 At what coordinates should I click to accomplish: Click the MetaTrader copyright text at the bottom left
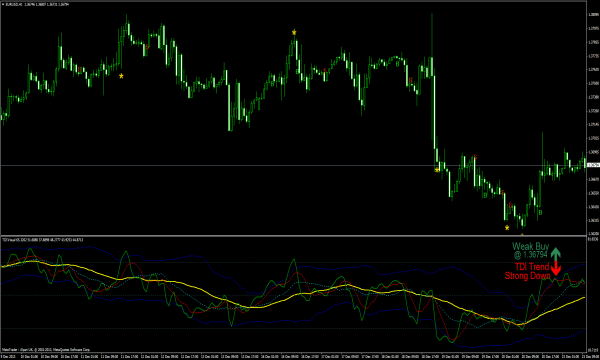point(46,350)
